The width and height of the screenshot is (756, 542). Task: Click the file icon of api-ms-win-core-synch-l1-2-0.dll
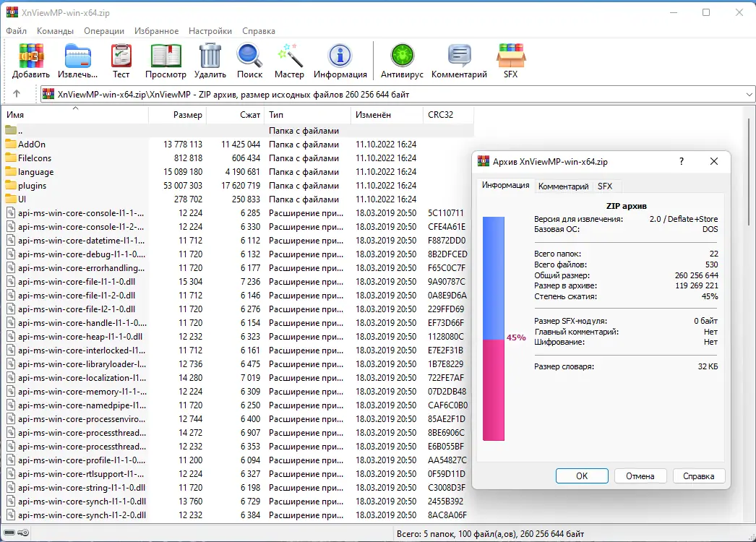click(11, 515)
